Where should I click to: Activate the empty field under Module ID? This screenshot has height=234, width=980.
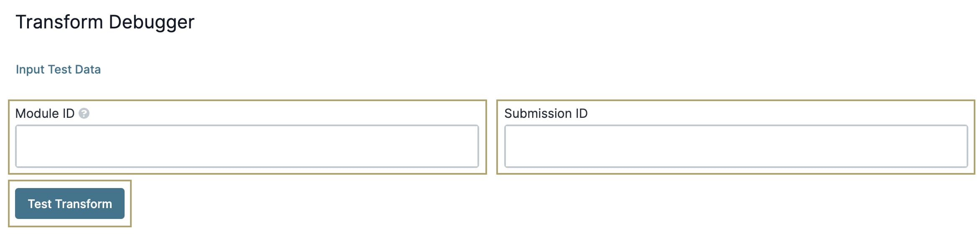[247, 146]
